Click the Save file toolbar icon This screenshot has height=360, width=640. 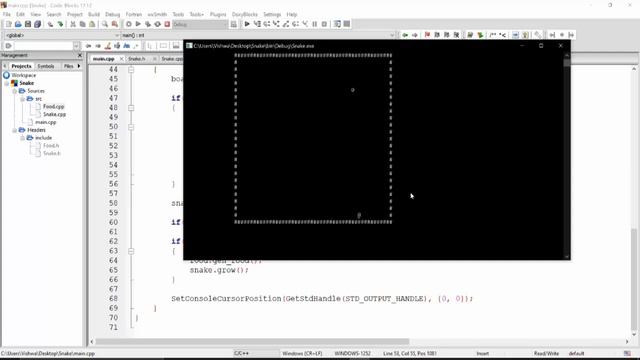28,24
